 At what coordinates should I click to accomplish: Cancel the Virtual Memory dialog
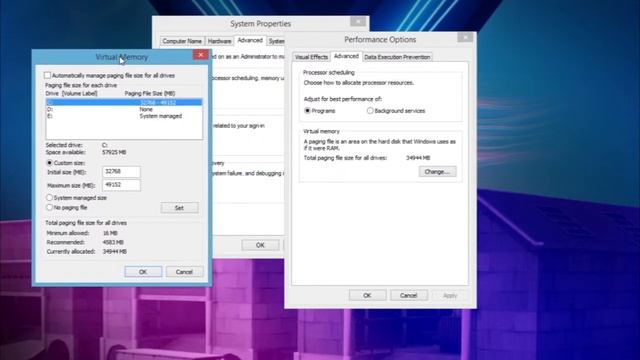click(x=184, y=272)
